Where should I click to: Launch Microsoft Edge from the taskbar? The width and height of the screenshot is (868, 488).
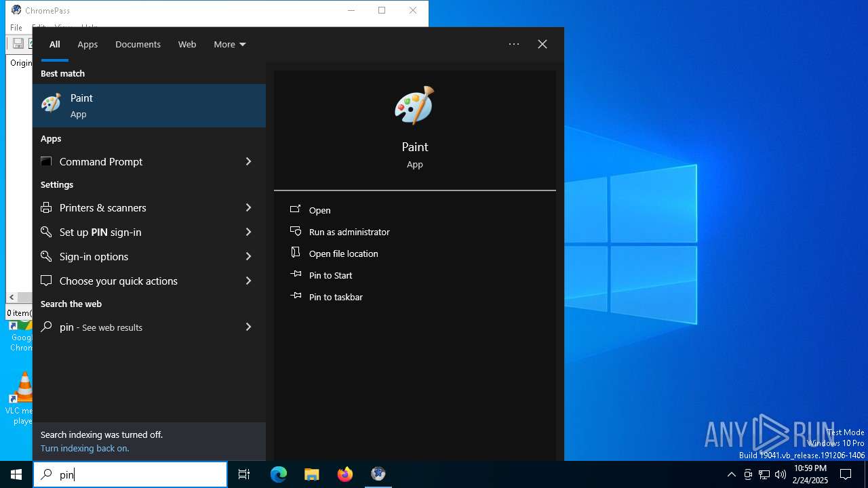tap(279, 474)
